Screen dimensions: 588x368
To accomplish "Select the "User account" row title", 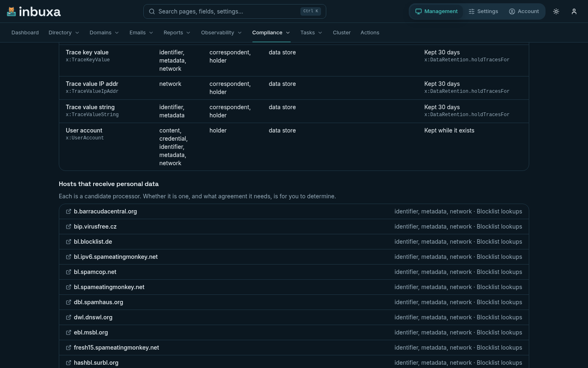I will 84,130.
